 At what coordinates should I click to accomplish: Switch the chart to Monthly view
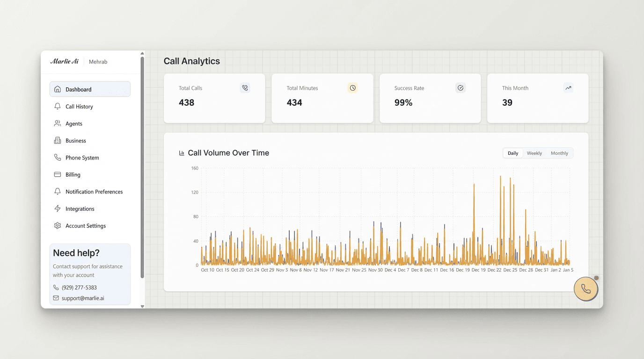tap(559, 153)
